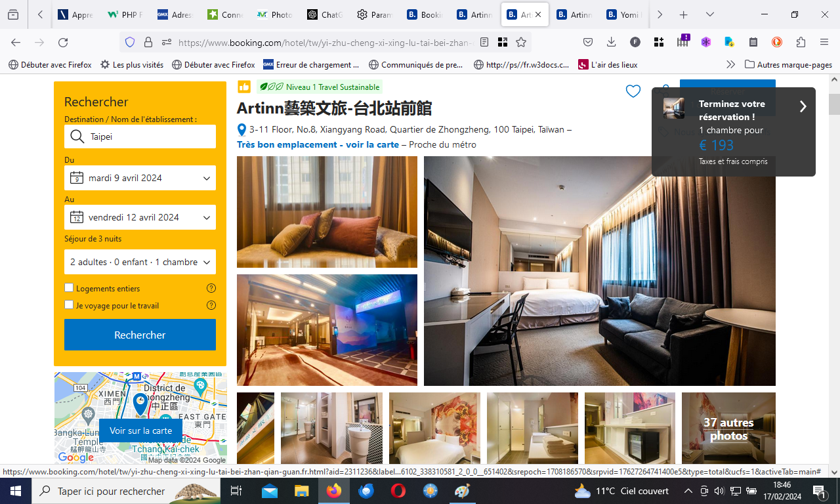Click Très bon emplacement - voir la carte link
This screenshot has width=840, height=504.
tap(318, 144)
